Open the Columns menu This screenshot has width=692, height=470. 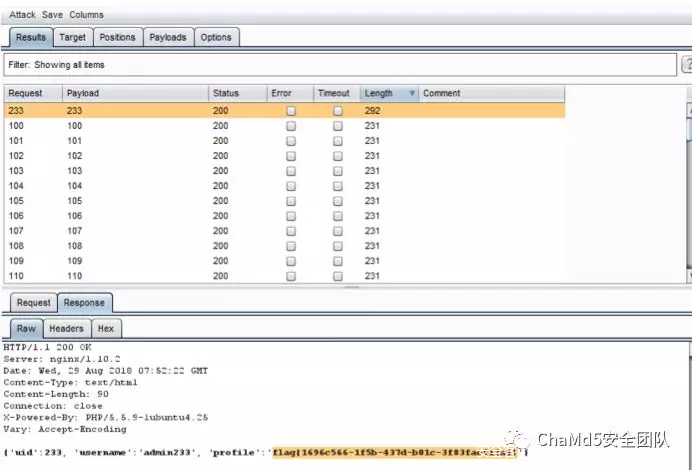coord(86,15)
